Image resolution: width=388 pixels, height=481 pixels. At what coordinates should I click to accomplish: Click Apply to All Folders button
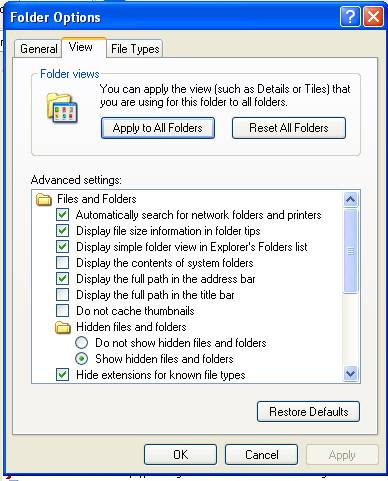(158, 128)
